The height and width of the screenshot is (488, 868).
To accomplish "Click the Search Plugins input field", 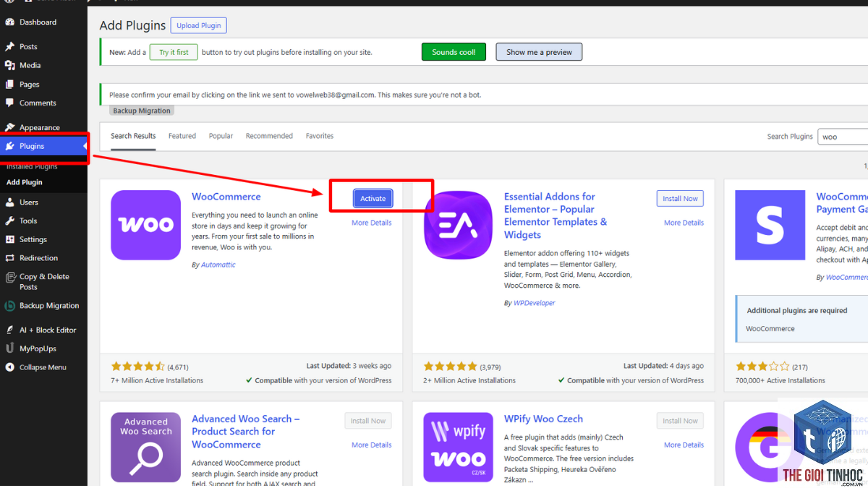I will coord(843,137).
